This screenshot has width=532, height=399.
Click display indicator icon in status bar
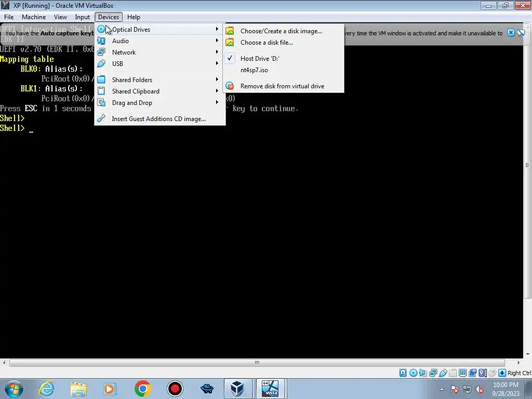click(462, 373)
